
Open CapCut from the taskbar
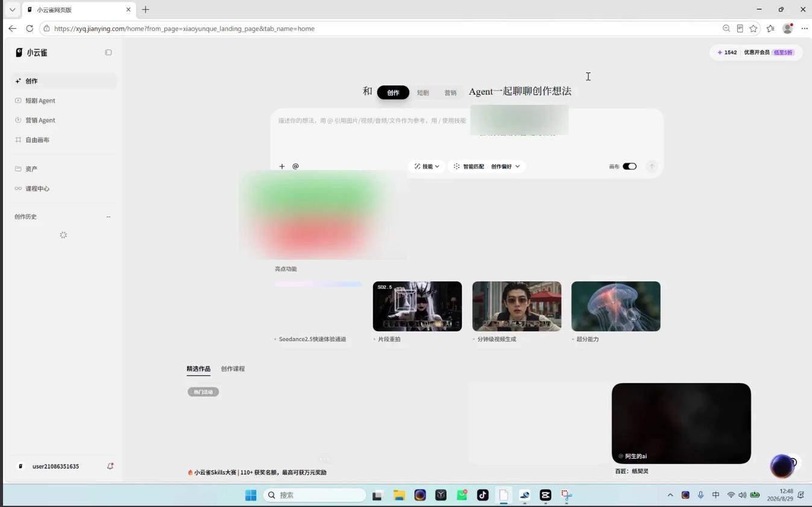(546, 495)
